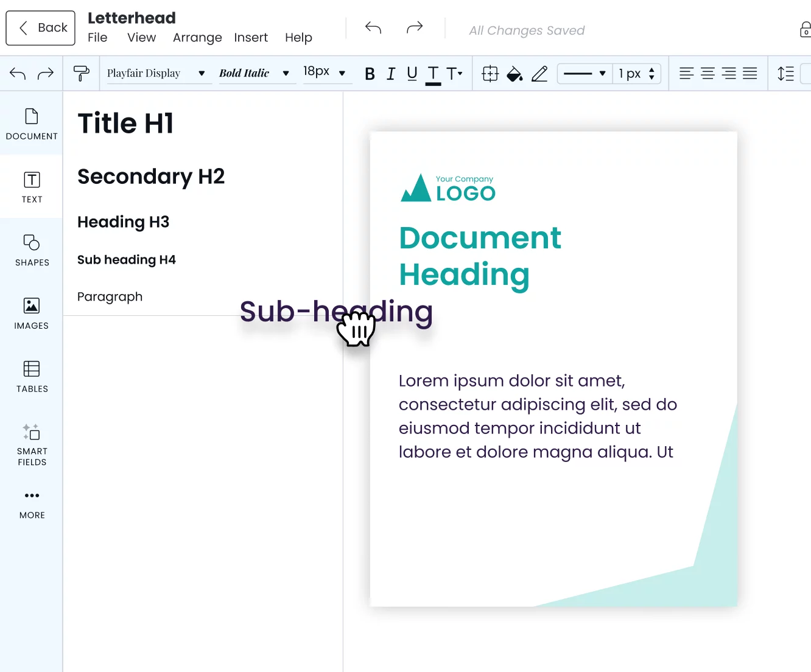This screenshot has height=672, width=811.
Task: Open the Shapes panel in sidebar
Action: pyautogui.click(x=32, y=250)
